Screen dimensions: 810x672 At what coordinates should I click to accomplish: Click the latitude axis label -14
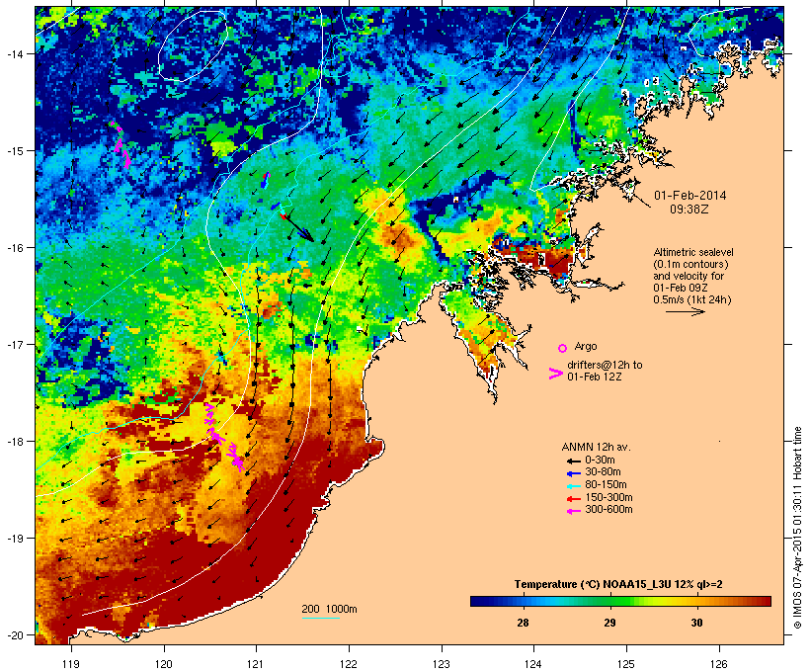[15, 53]
